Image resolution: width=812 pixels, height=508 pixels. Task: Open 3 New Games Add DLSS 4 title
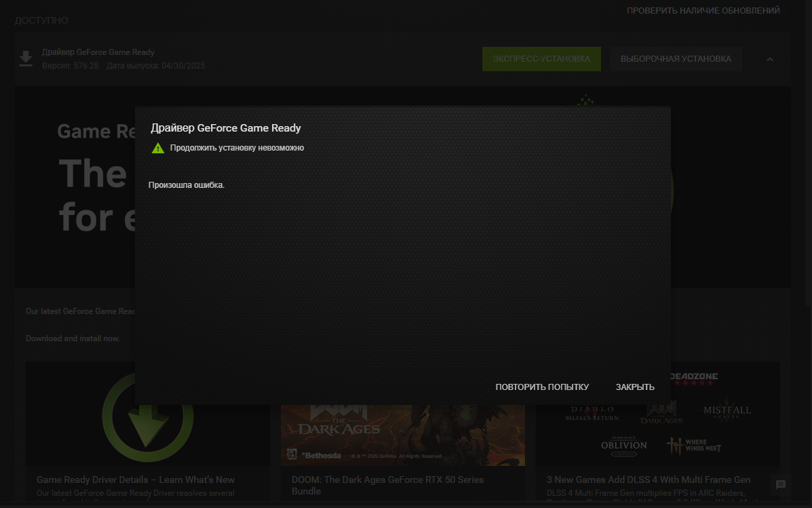tap(649, 480)
